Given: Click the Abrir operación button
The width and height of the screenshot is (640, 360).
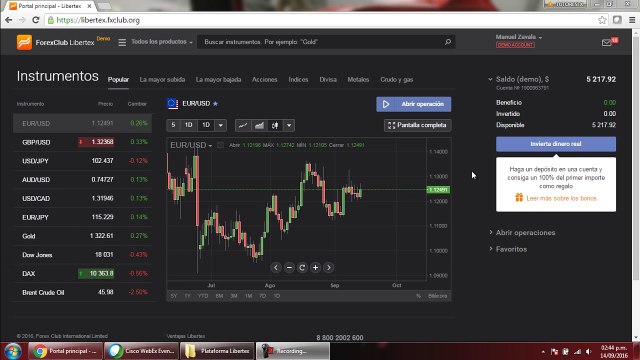Looking at the screenshot, I should pos(414,104).
